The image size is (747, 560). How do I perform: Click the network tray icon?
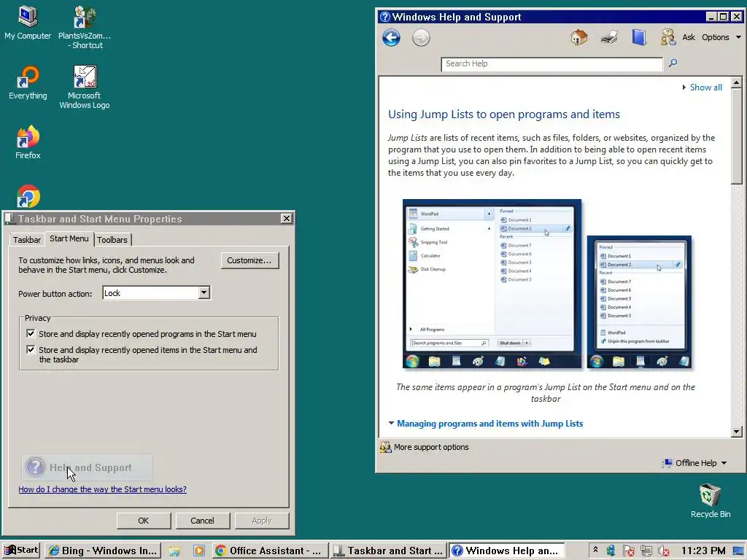tap(646, 551)
